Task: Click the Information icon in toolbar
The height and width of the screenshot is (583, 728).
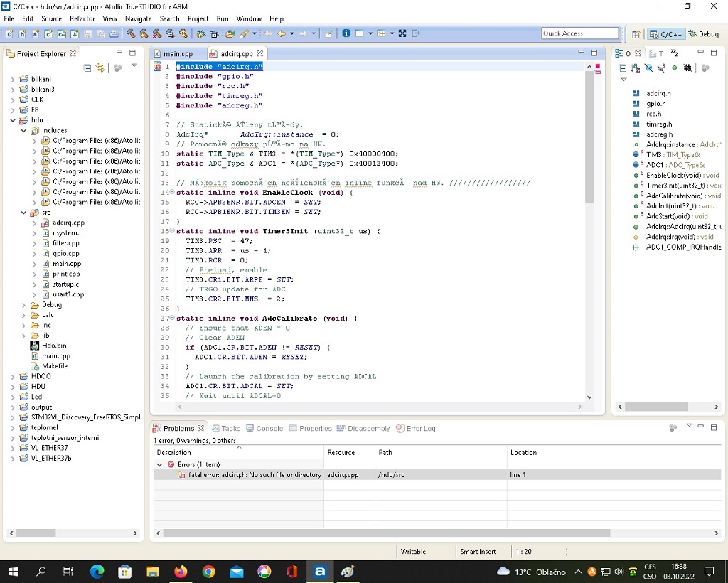Action: [x=346, y=33]
